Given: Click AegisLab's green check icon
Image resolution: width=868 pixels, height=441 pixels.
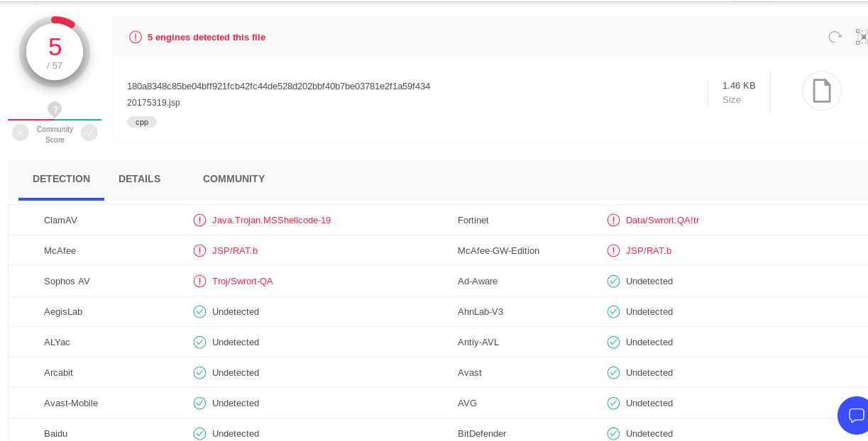Looking at the screenshot, I should point(199,312).
